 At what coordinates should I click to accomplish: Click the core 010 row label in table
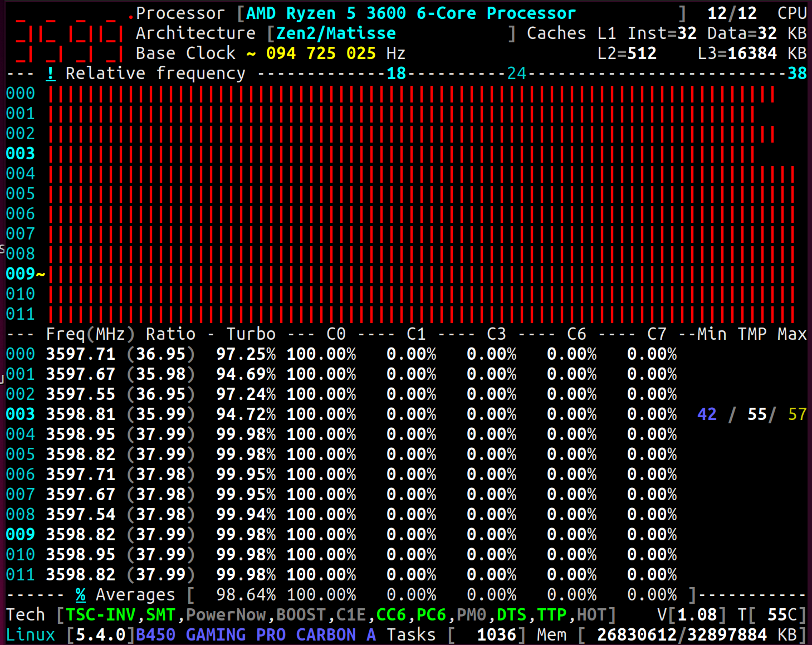tap(21, 555)
